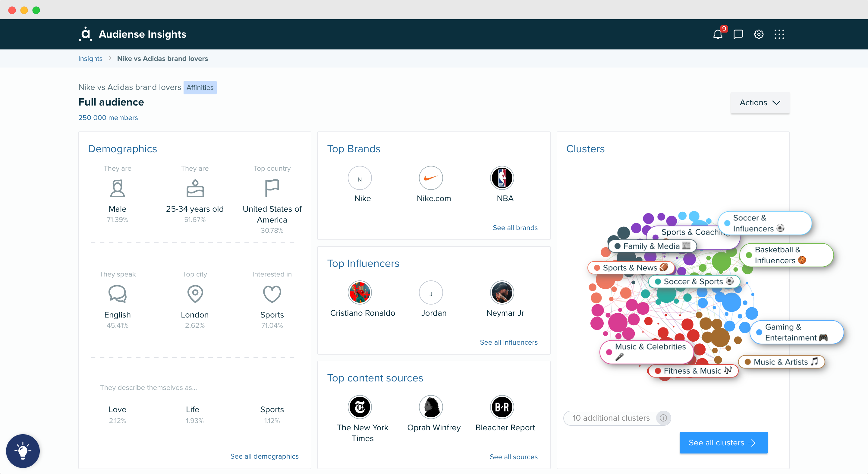Select Fitness & Music cluster label
The image size is (868, 474).
(x=693, y=371)
